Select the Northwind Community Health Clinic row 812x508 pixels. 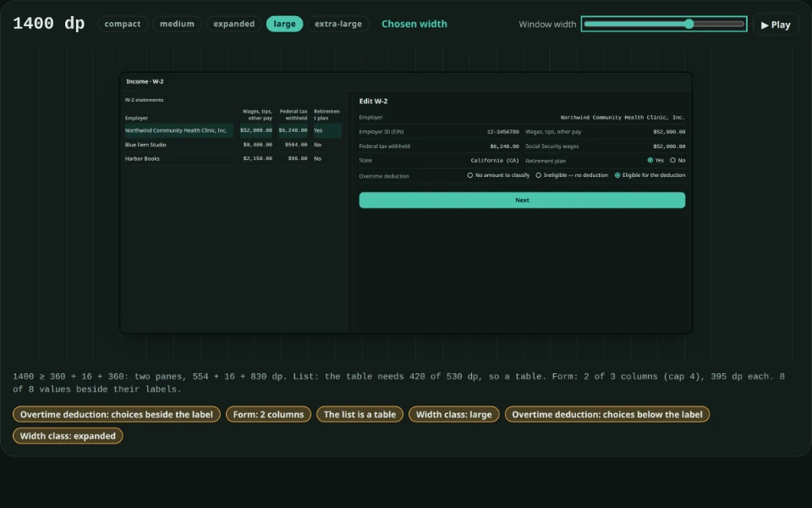point(233,130)
